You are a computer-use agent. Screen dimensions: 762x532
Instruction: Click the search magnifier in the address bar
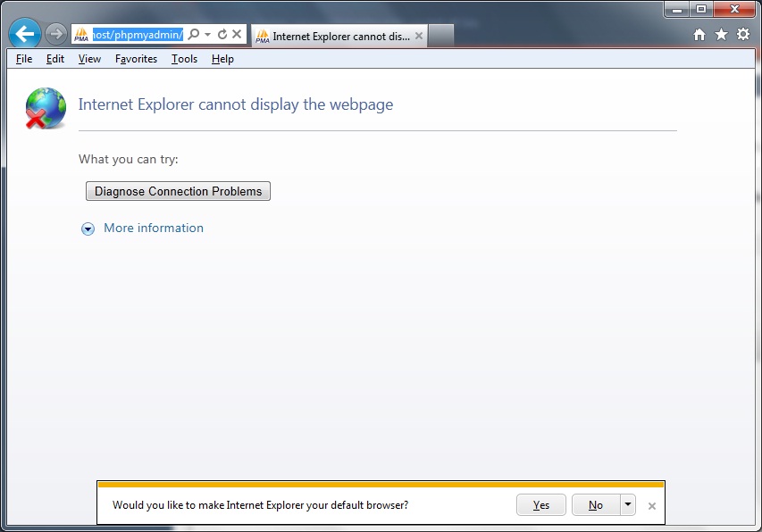click(194, 34)
